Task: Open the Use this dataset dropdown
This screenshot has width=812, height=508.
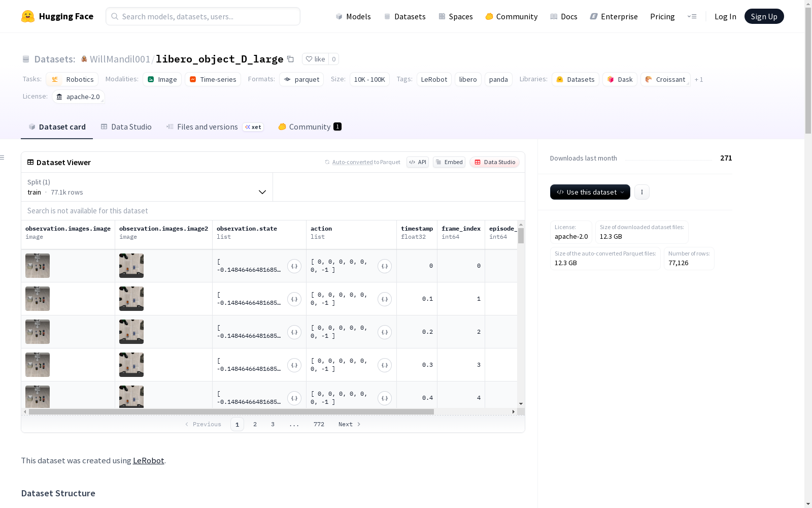Action: (590, 192)
